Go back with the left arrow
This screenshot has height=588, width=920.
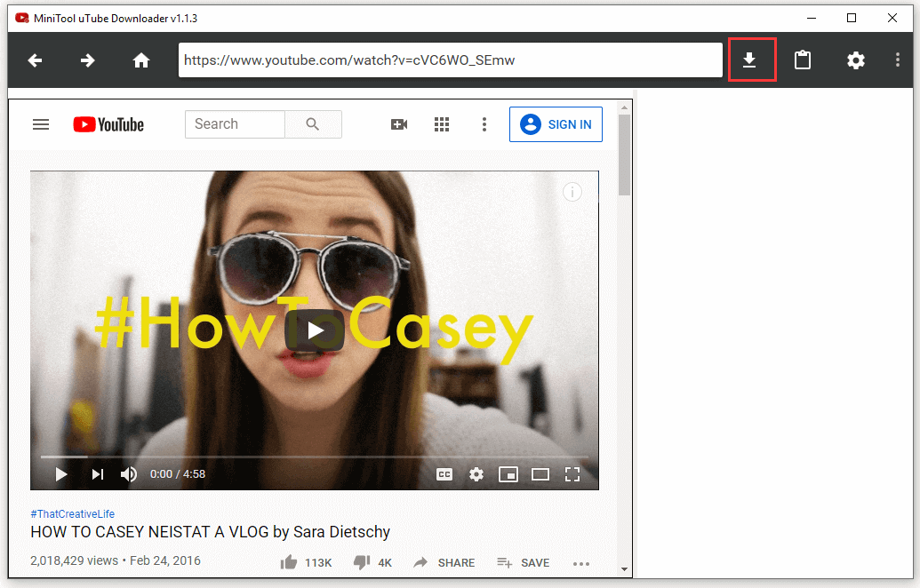[36, 60]
